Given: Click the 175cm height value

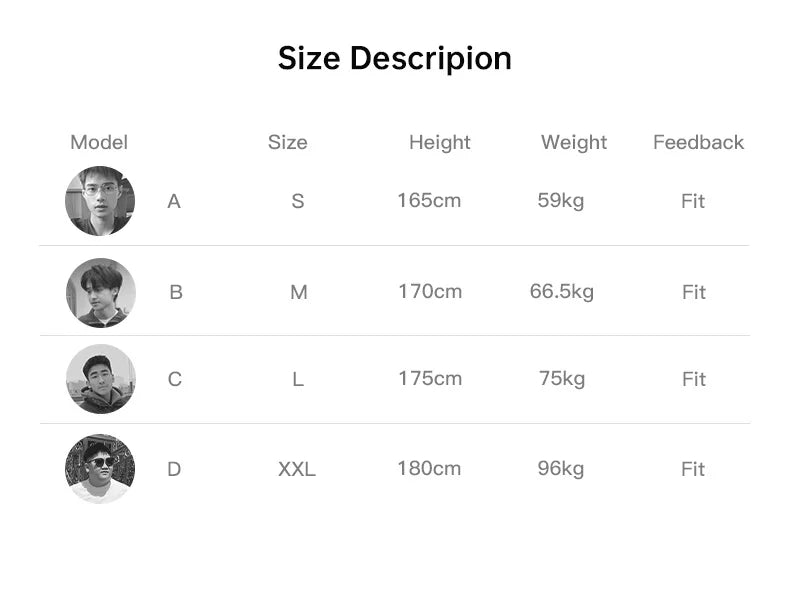Looking at the screenshot, I should tap(430, 378).
